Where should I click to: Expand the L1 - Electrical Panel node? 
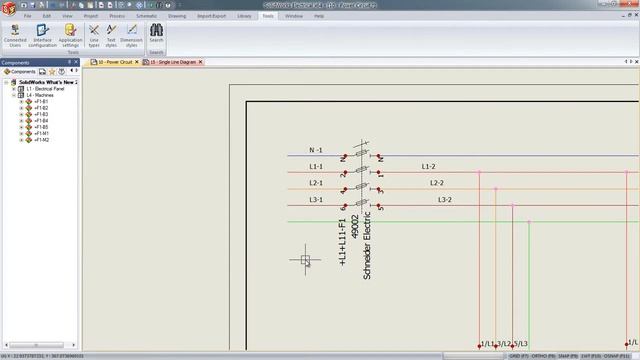click(x=13, y=89)
